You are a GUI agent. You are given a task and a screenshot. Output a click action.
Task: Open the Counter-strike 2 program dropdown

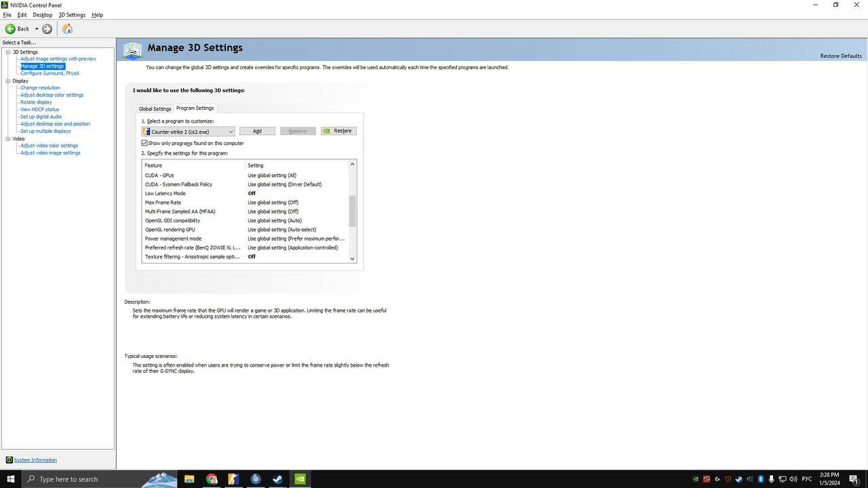(189, 131)
